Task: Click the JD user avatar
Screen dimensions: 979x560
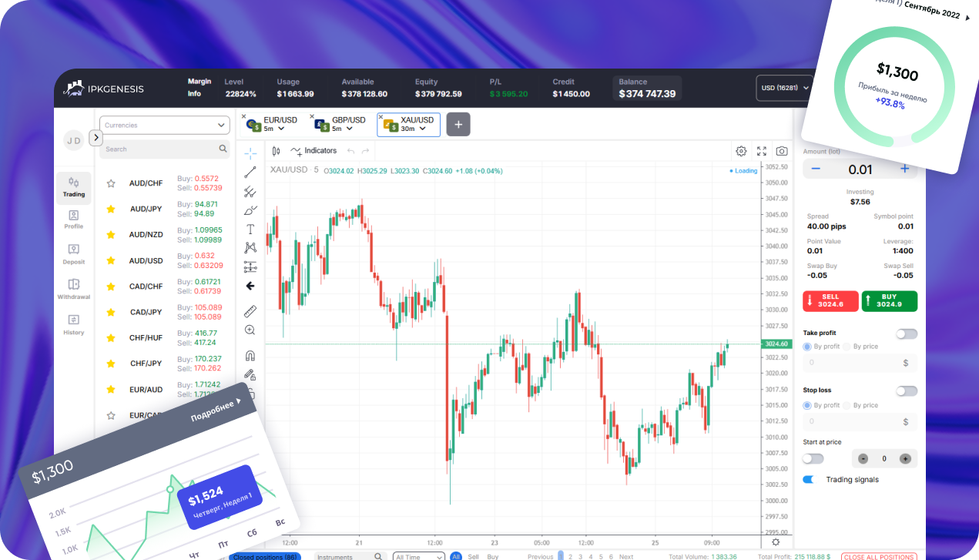Action: (74, 141)
